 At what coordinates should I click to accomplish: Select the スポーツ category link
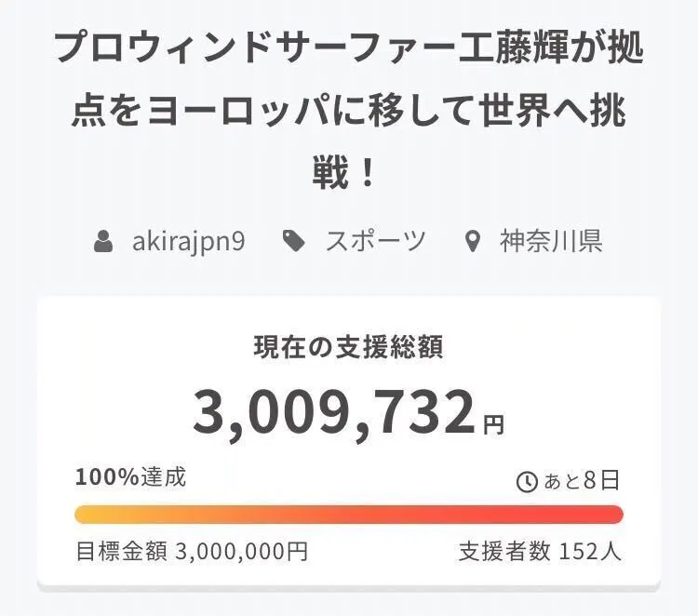pos(375,242)
